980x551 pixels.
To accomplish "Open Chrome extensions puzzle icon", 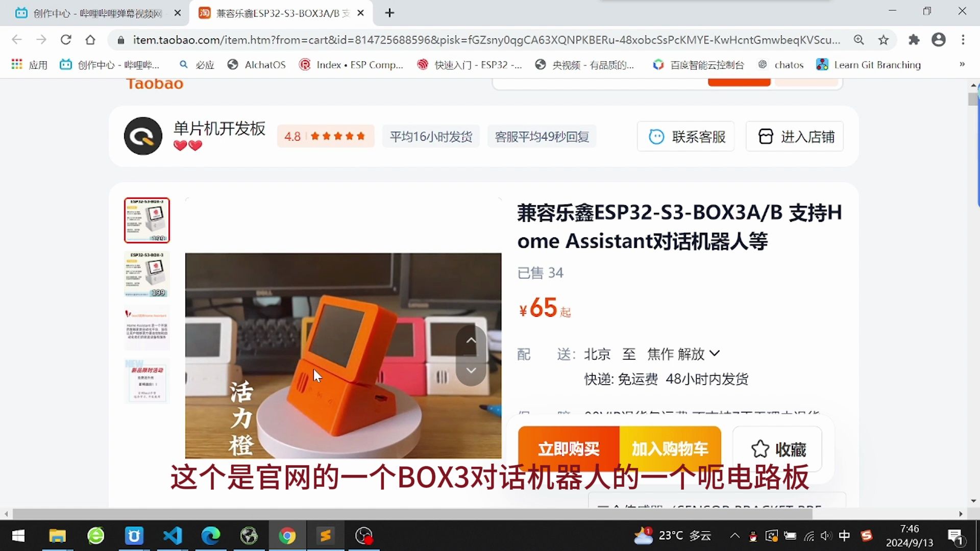I will [x=914, y=40].
